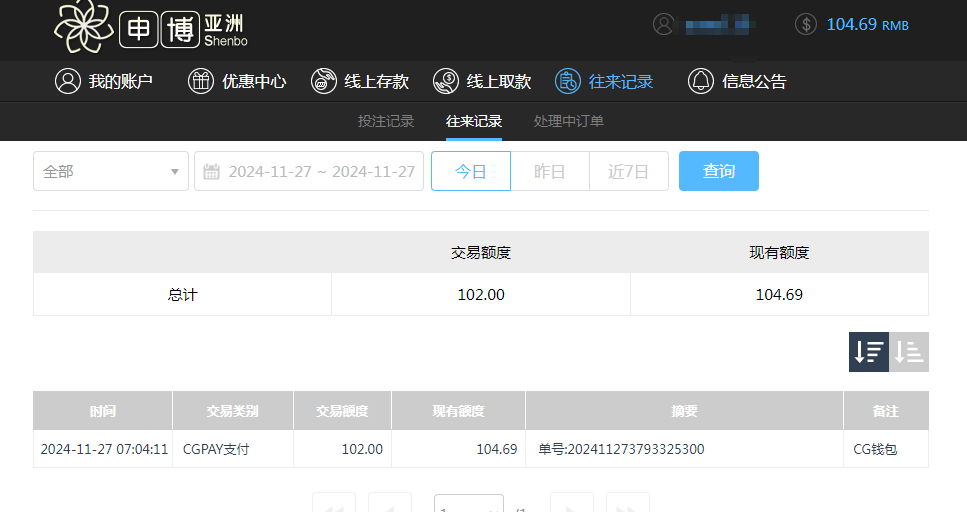This screenshot has height=512, width=967.
Task: Click the 查询 search button
Action: 718,171
